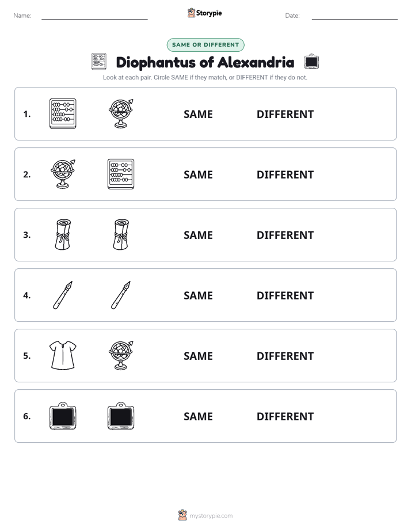Image resolution: width=411 pixels, height=532 pixels.
Task: Open the mystorypie.com footer link
Action: coord(211,516)
